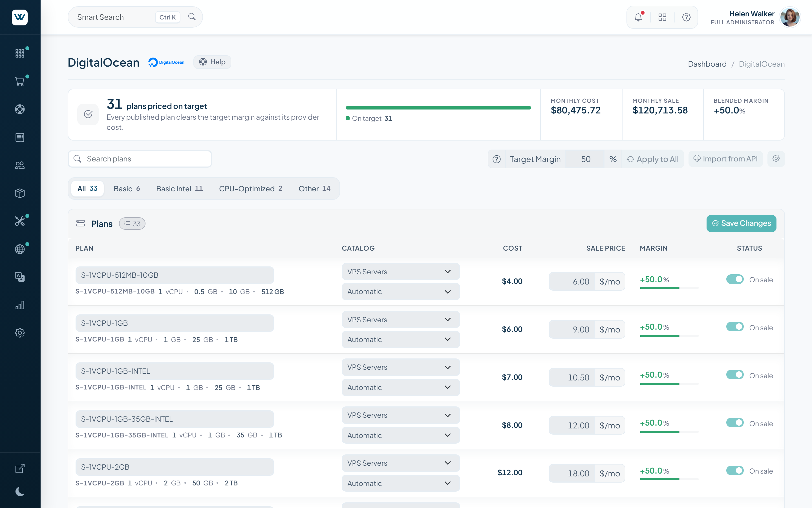Click the Ctrl K shortcut badge
This screenshot has width=812, height=508.
pos(167,17)
